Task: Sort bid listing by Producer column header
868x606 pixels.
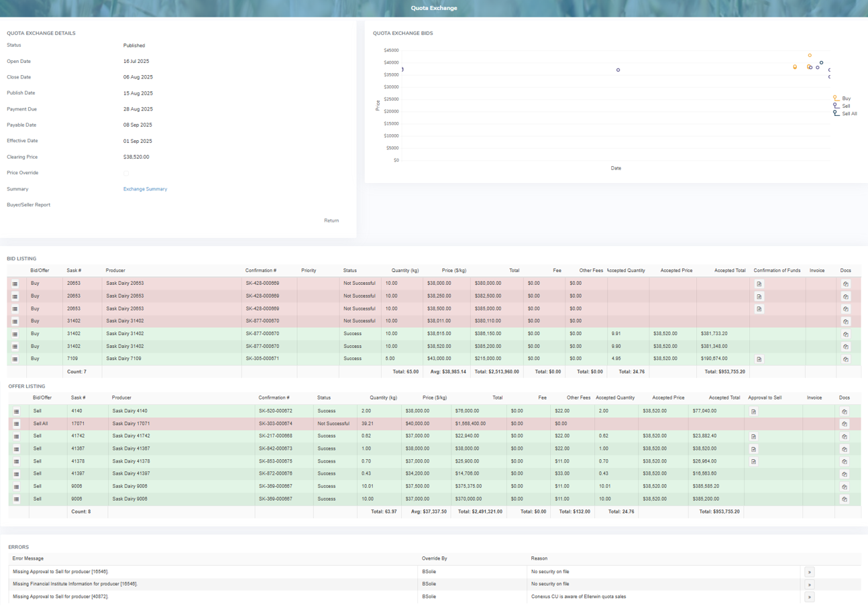Action: pos(115,270)
